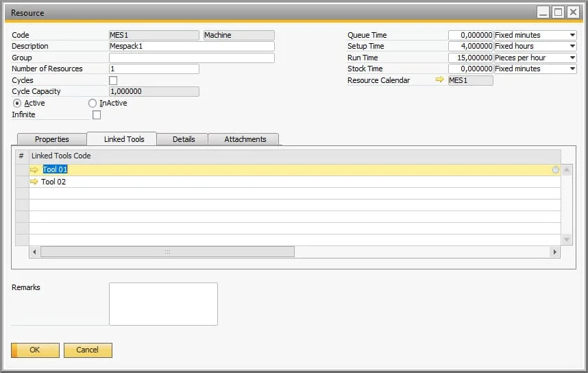Click the Number of Resources field
The height and width of the screenshot is (373, 588).
pos(154,69)
